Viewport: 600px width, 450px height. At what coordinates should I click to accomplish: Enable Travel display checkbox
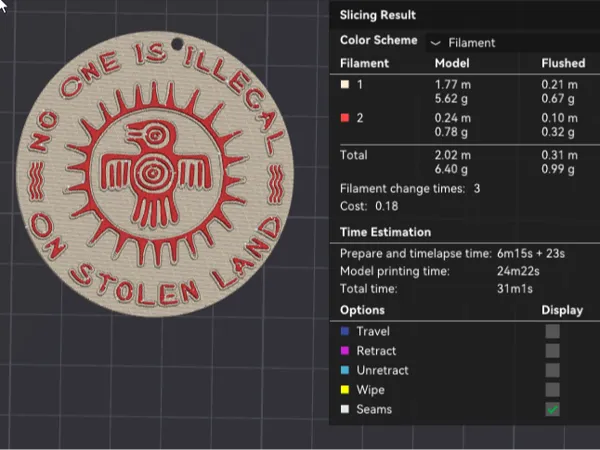tap(552, 331)
